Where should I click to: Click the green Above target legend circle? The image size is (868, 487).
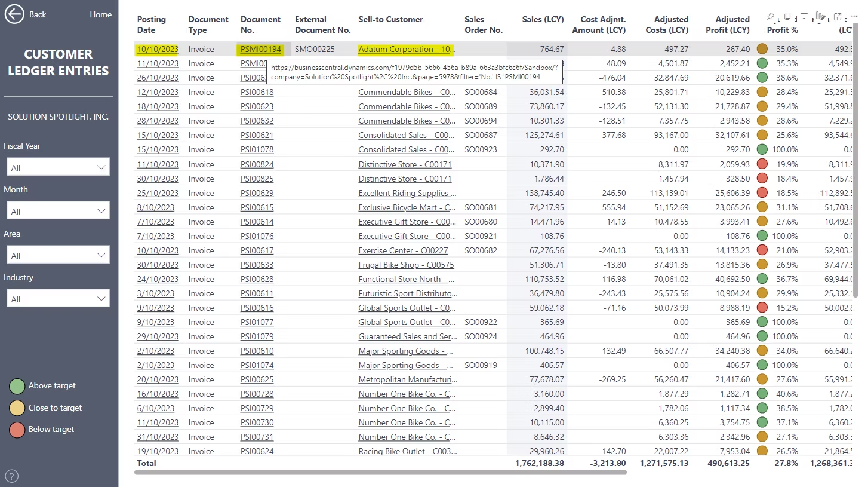pyautogui.click(x=17, y=386)
